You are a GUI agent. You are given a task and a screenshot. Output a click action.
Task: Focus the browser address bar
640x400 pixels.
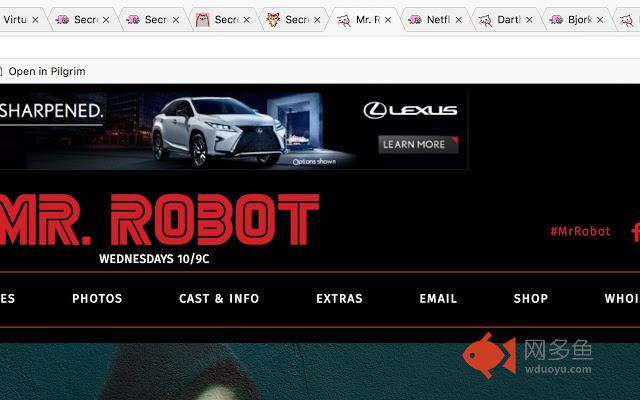click(x=320, y=47)
